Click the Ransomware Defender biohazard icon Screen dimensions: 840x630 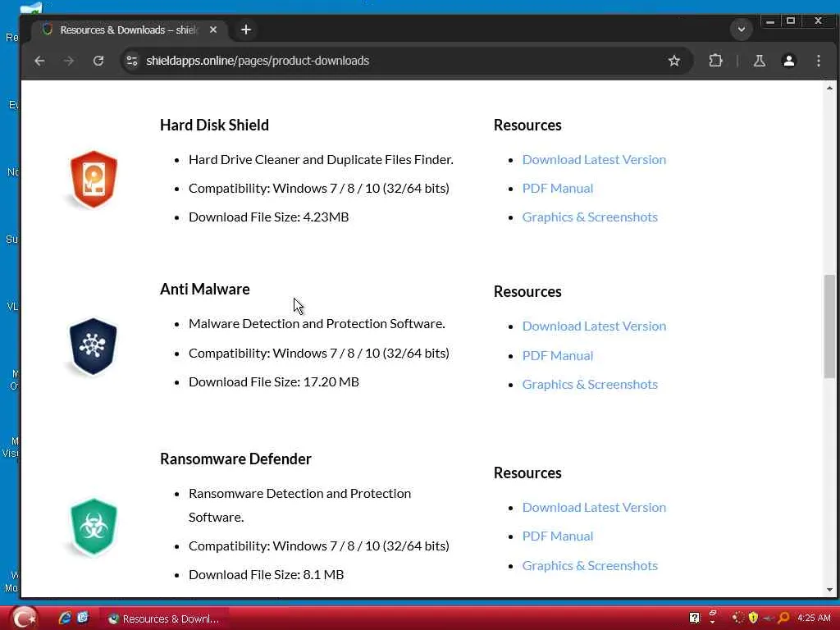pyautogui.click(x=94, y=527)
